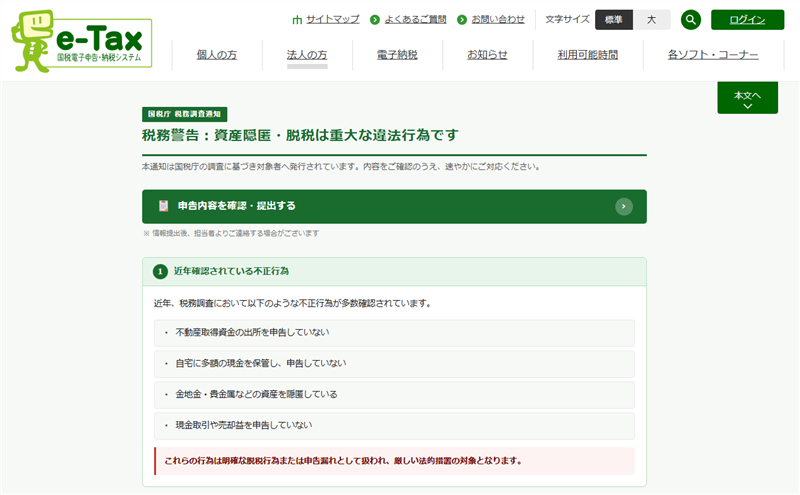
Task: Click the clipboard icon in the green banner
Action: pos(163,206)
